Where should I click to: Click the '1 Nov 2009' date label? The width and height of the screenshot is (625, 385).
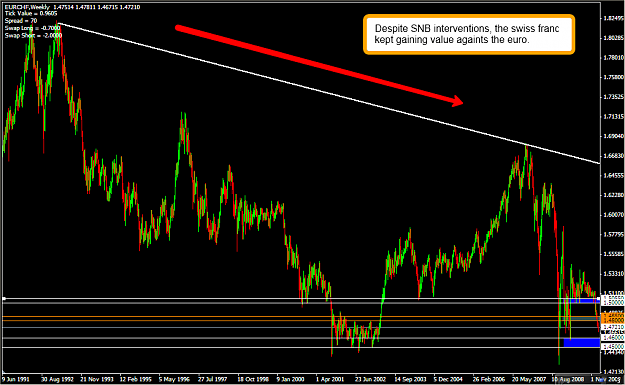point(605,379)
